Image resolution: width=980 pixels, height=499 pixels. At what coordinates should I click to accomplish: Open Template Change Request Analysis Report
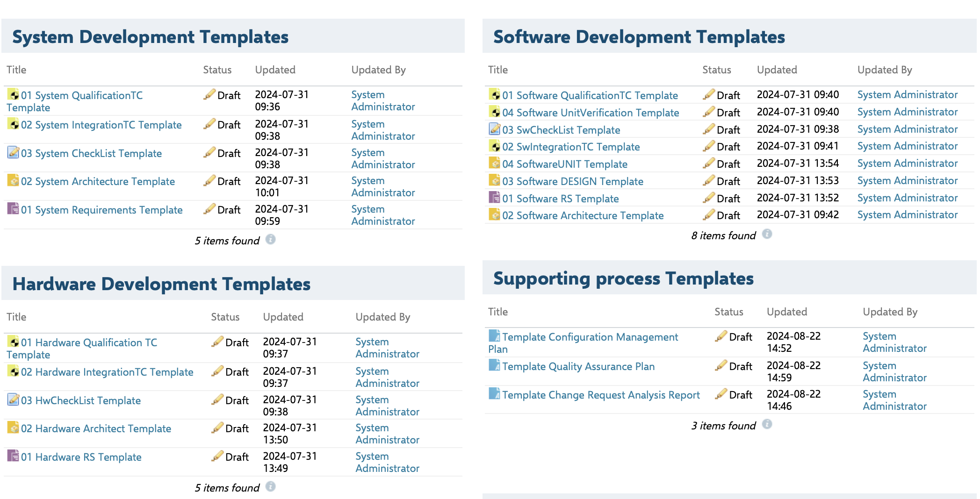(601, 395)
